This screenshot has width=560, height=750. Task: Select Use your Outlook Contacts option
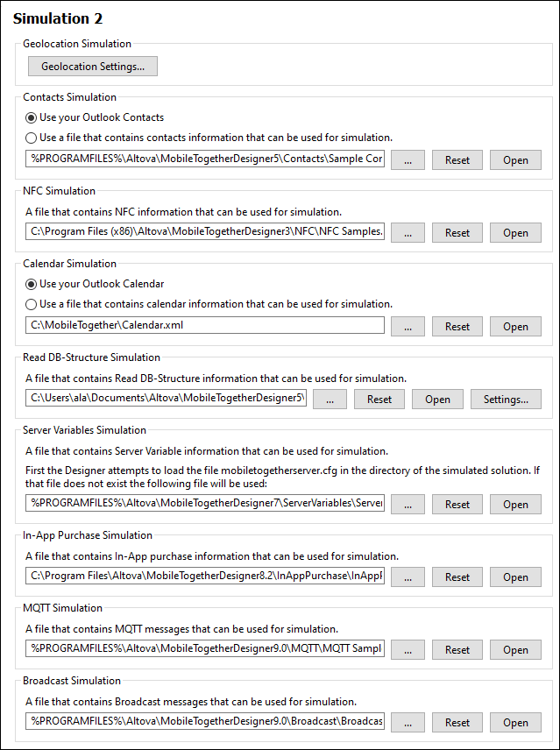32,117
